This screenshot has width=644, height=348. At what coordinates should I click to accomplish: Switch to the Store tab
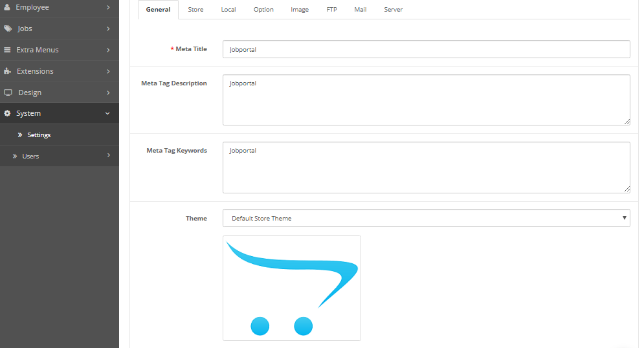[195, 10]
